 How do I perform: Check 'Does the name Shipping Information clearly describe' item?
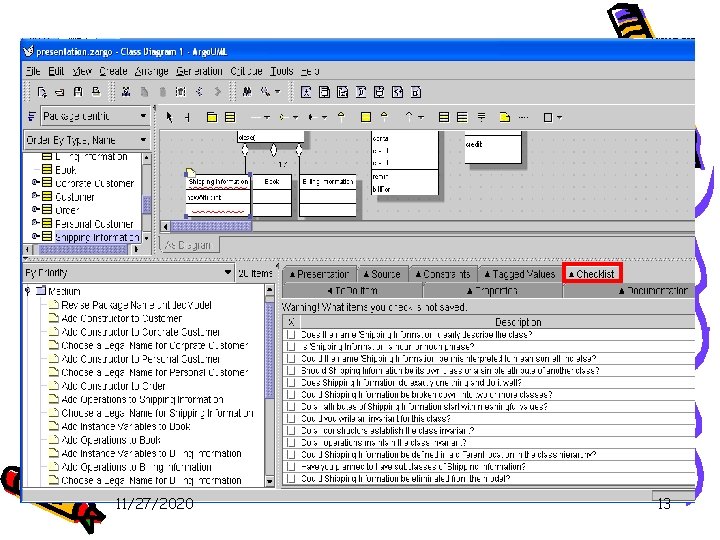click(x=291, y=334)
